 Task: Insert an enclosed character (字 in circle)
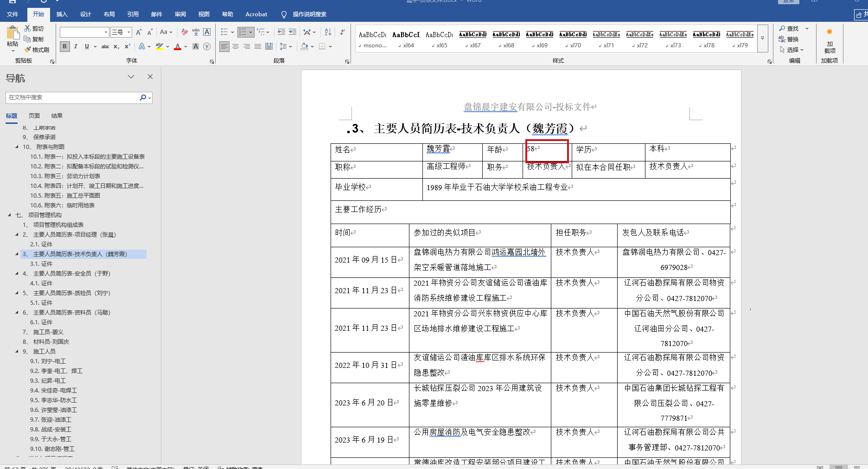point(207,46)
